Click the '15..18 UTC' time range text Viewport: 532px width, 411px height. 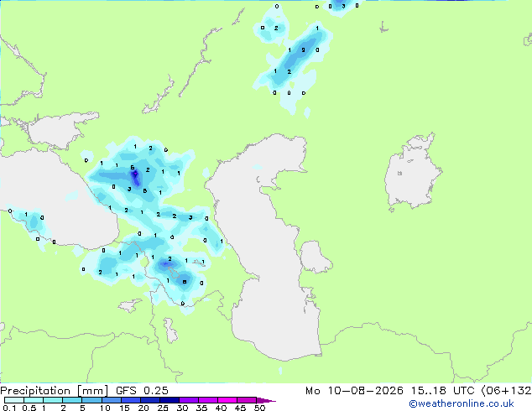click(x=442, y=391)
